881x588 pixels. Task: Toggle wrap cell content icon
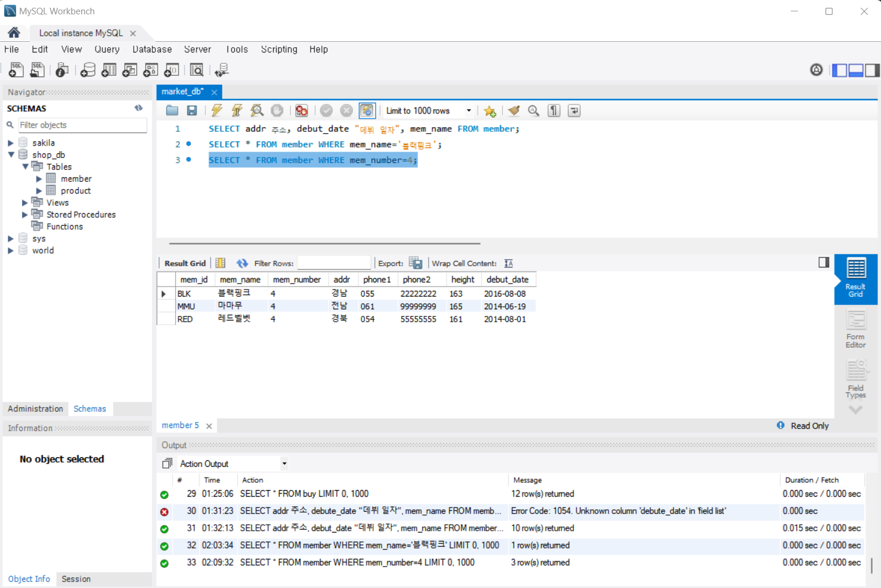pos(508,263)
